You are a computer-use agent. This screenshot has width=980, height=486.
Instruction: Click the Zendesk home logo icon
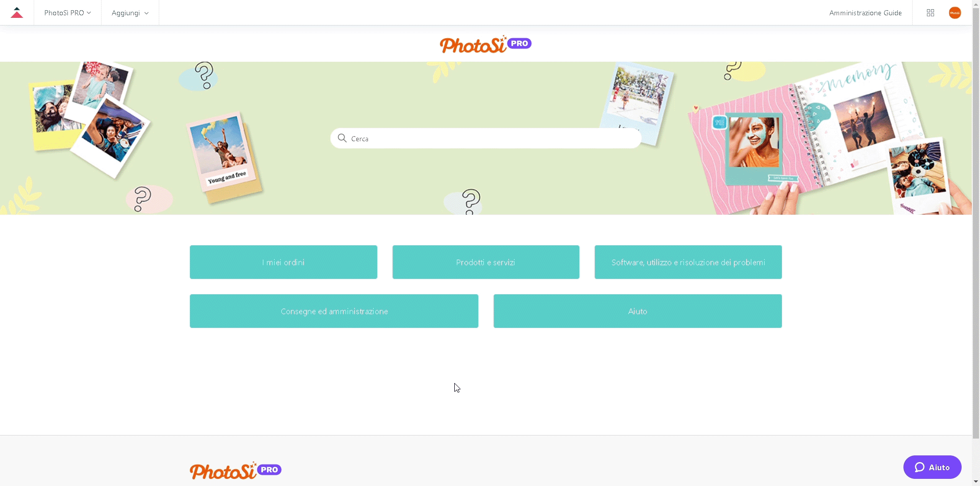17,13
